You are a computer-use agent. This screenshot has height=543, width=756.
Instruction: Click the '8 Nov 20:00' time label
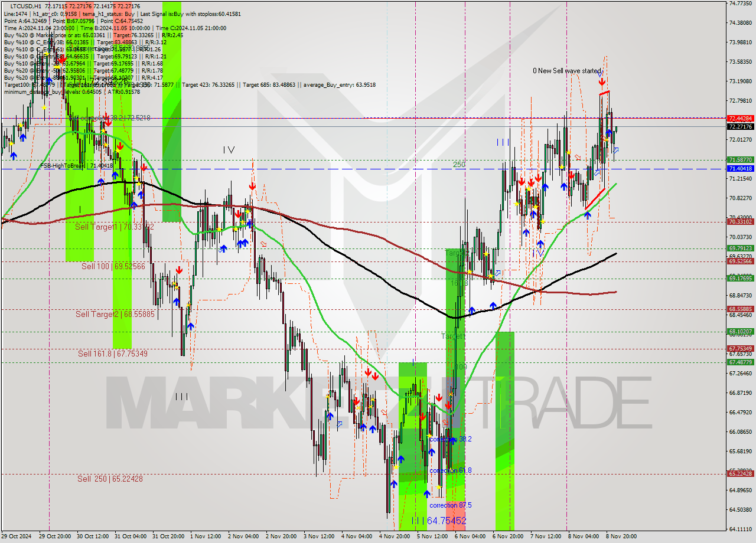(621, 537)
